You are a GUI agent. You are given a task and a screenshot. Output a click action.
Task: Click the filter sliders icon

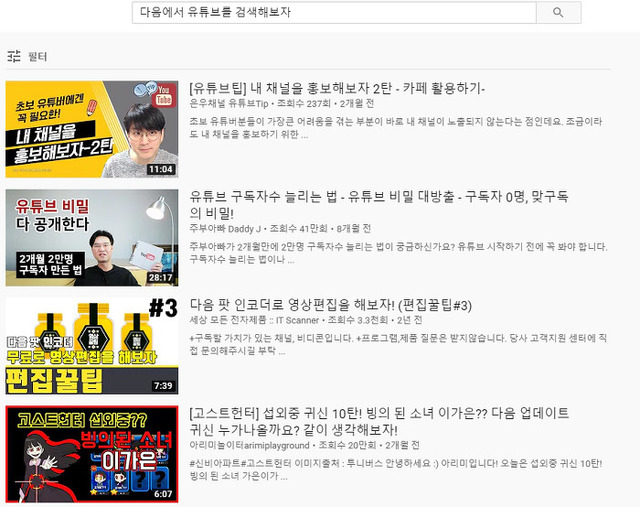pos(14,57)
